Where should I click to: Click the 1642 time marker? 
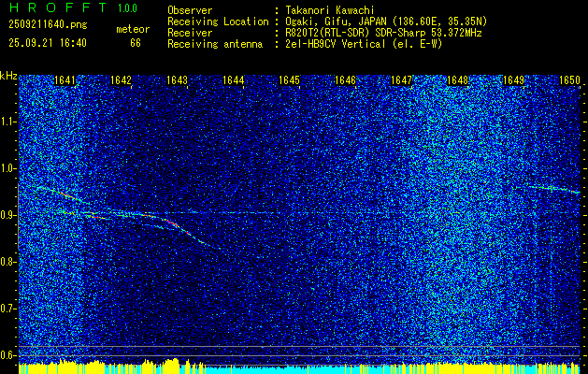point(122,80)
